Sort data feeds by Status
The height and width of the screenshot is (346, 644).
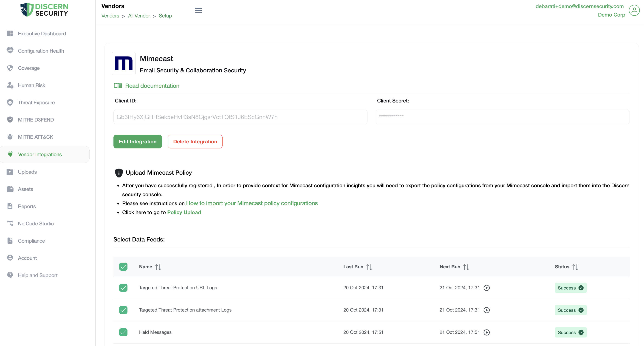coord(575,267)
